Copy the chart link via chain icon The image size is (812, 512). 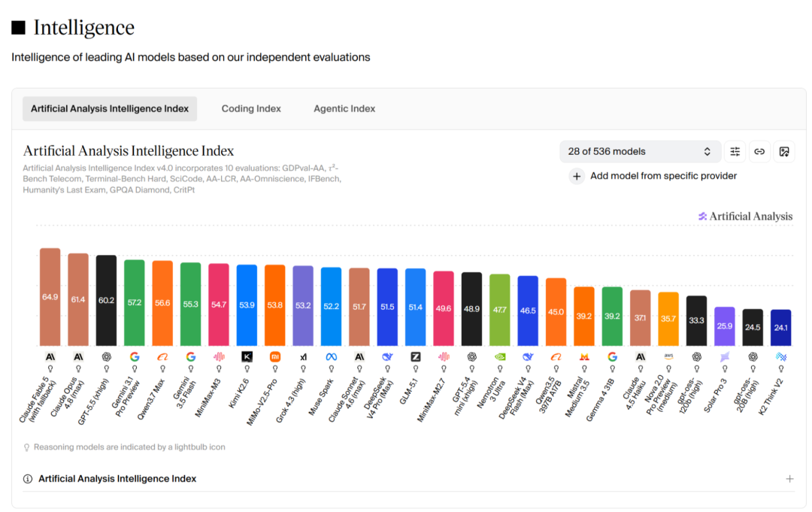pyautogui.click(x=759, y=152)
